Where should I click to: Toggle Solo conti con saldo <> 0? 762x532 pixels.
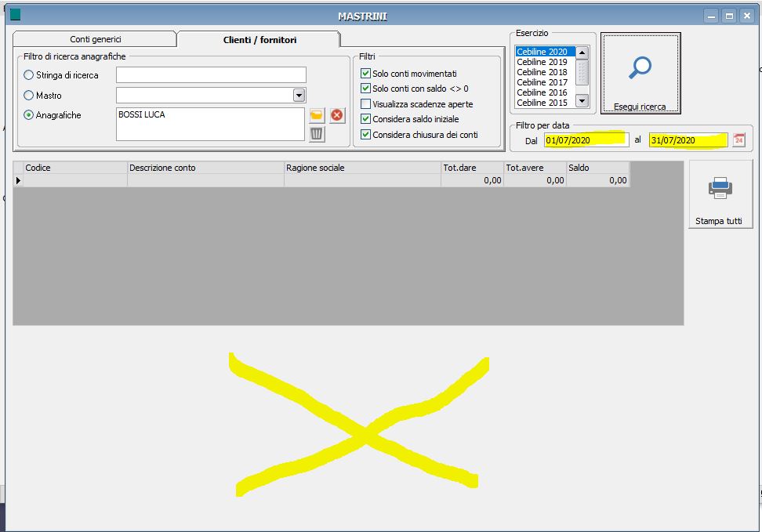click(x=366, y=89)
